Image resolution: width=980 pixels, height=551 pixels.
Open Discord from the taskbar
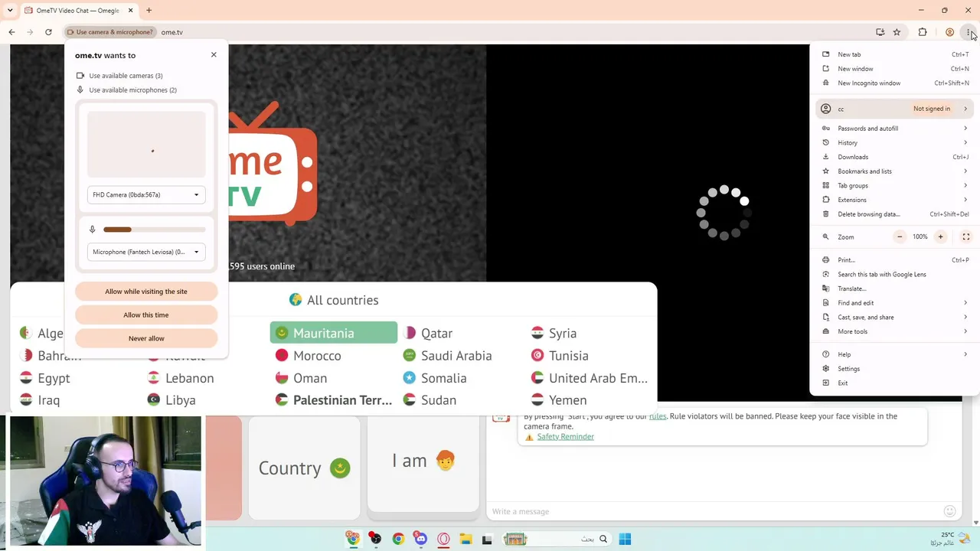tap(420, 539)
